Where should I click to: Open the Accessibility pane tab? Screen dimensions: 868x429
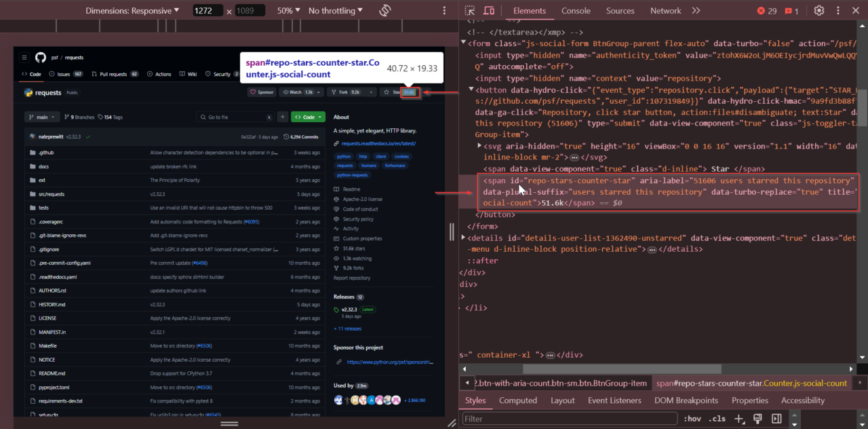tap(803, 400)
